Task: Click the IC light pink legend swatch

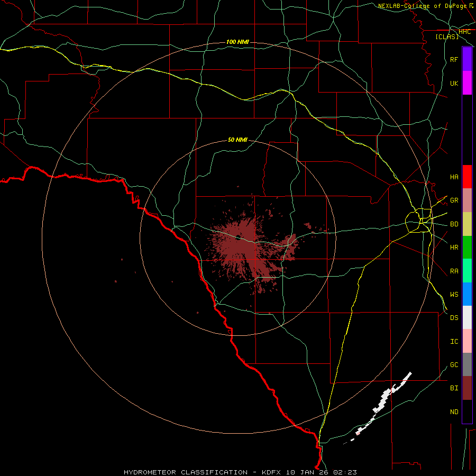Action: coord(467,341)
